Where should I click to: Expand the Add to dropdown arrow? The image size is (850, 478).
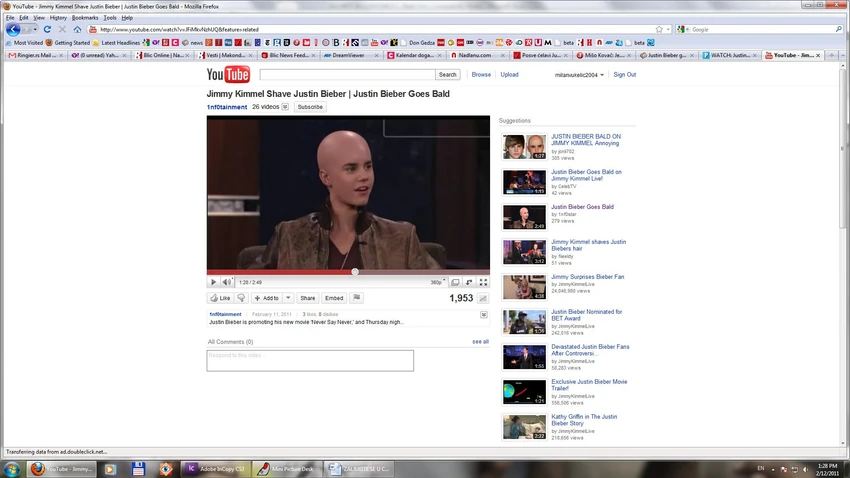tap(288, 298)
